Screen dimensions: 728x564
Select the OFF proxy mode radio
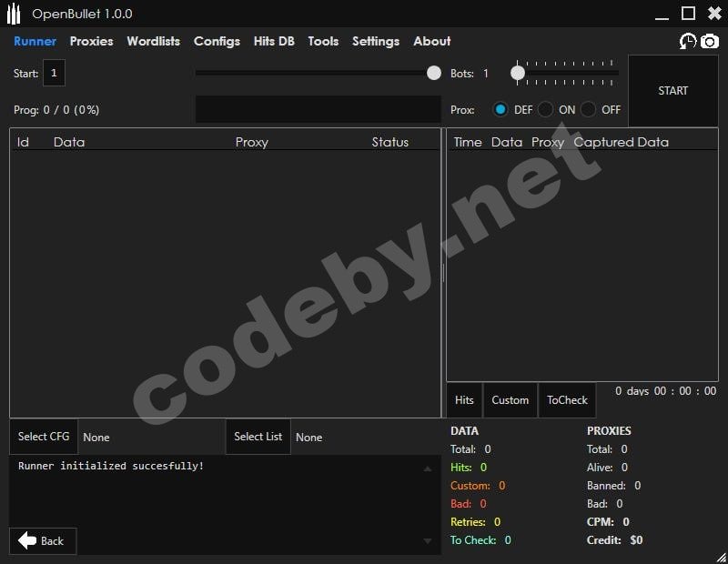coord(588,109)
